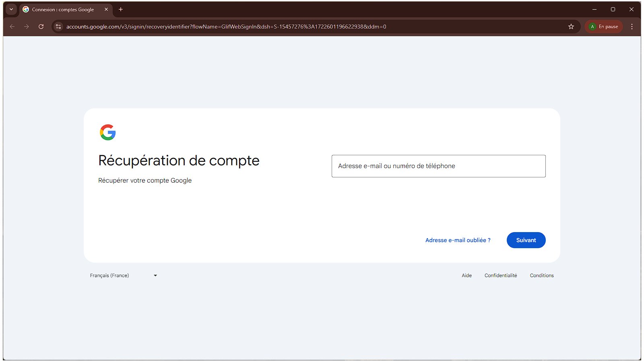The image size is (644, 362).
Task: Close the Connexion : comptes Google tab
Action: pos(106,9)
